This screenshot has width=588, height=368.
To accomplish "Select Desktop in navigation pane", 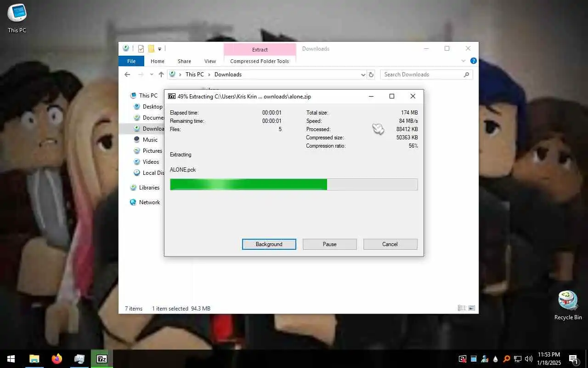I will click(x=148, y=107).
